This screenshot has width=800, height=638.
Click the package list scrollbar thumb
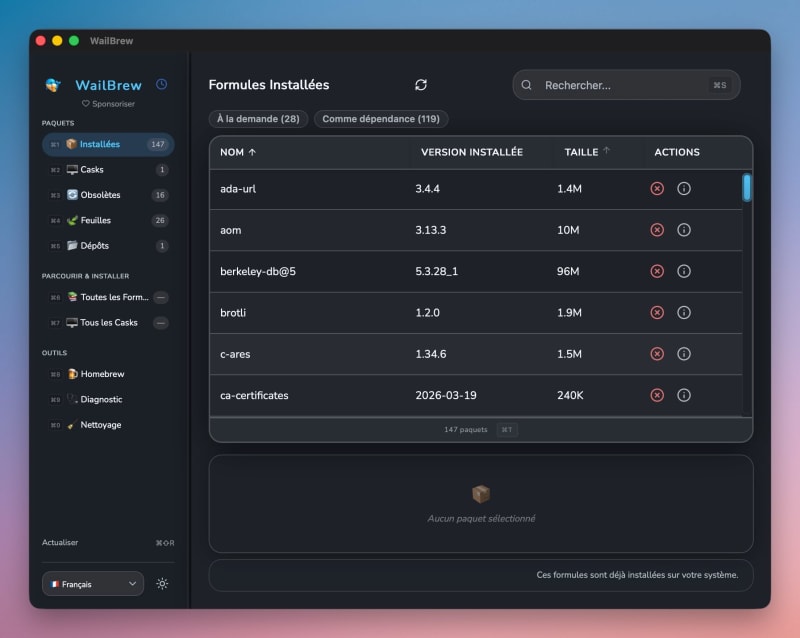point(747,187)
